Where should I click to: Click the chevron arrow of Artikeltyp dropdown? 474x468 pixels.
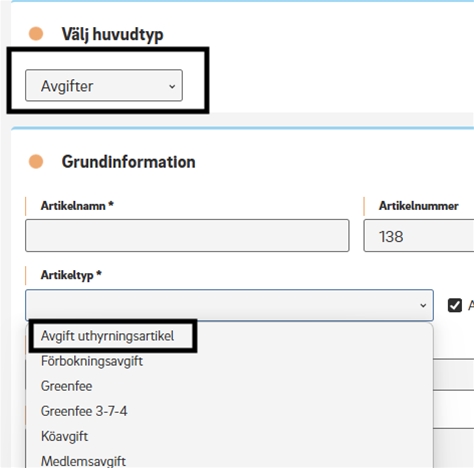[423, 305]
